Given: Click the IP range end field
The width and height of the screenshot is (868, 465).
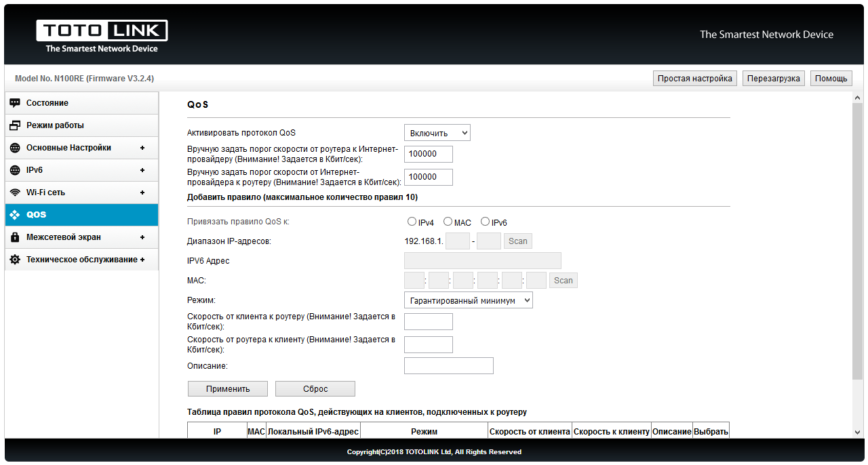Looking at the screenshot, I should click(489, 241).
